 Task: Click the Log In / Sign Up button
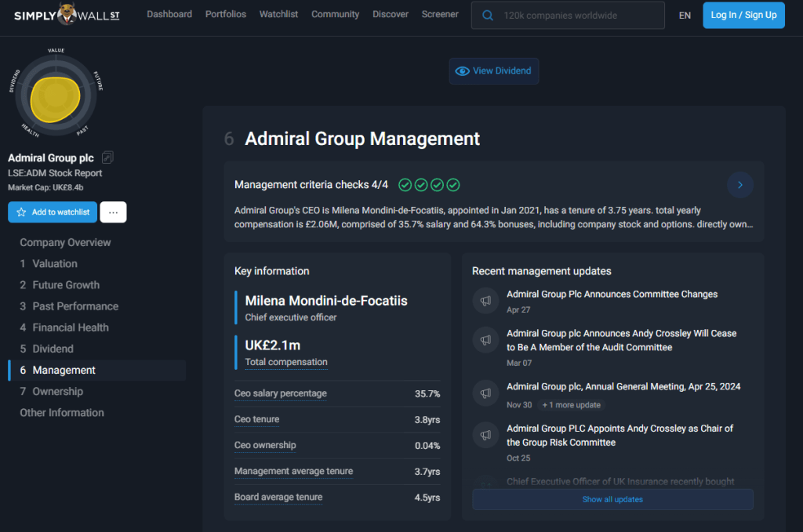tap(743, 15)
